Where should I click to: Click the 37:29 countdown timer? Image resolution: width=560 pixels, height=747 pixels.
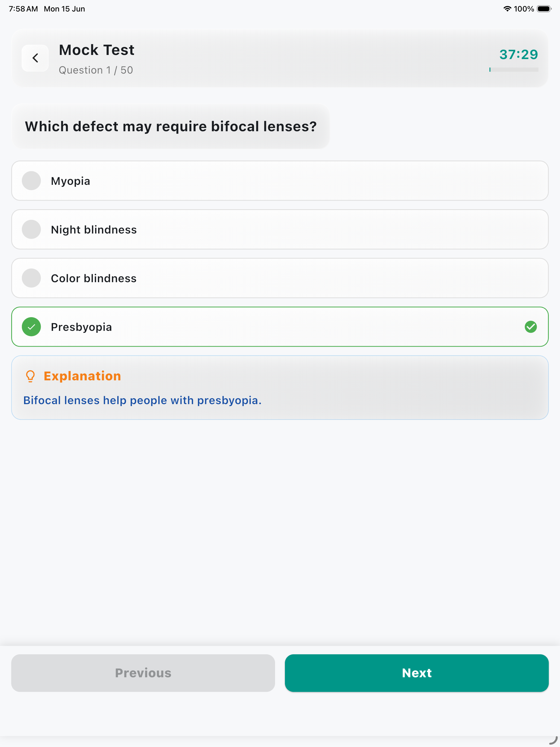click(518, 55)
